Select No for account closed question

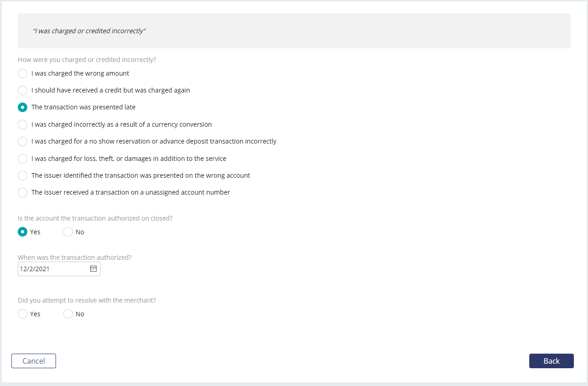point(68,232)
